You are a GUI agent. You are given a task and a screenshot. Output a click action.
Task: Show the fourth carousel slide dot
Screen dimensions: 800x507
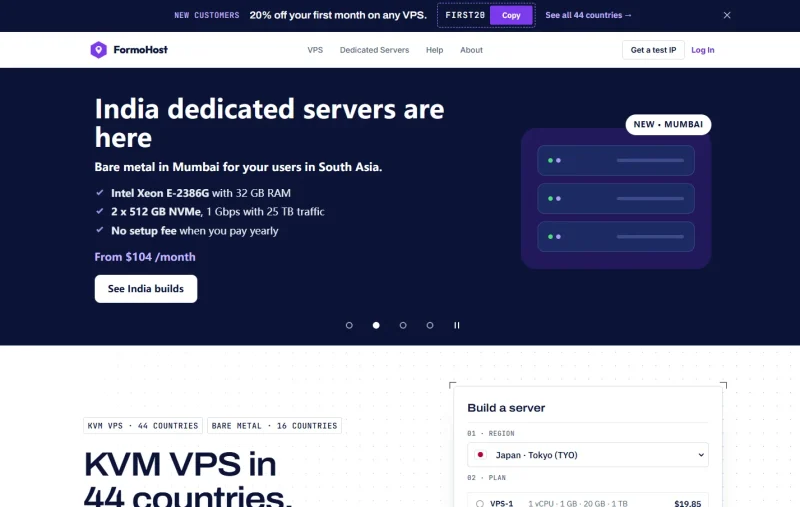430,325
